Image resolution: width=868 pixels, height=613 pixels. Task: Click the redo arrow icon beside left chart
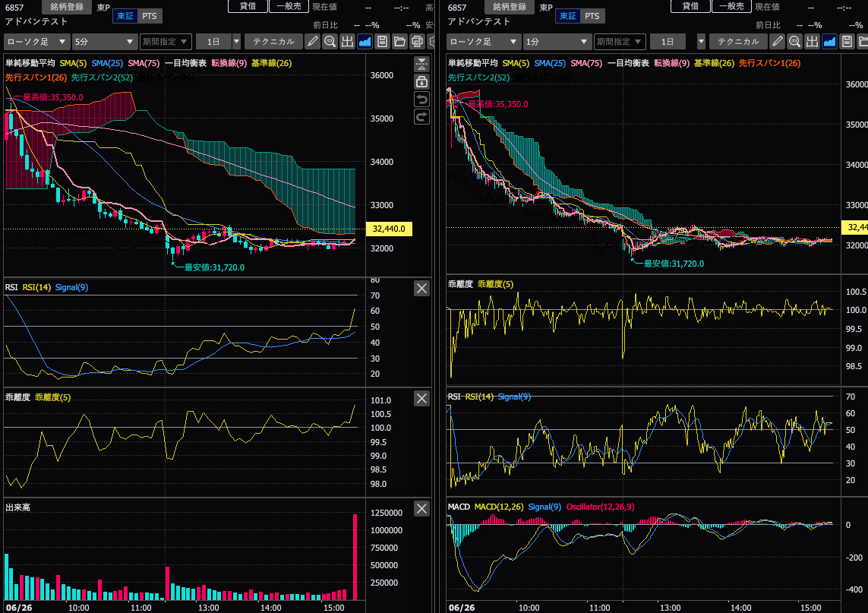click(421, 117)
